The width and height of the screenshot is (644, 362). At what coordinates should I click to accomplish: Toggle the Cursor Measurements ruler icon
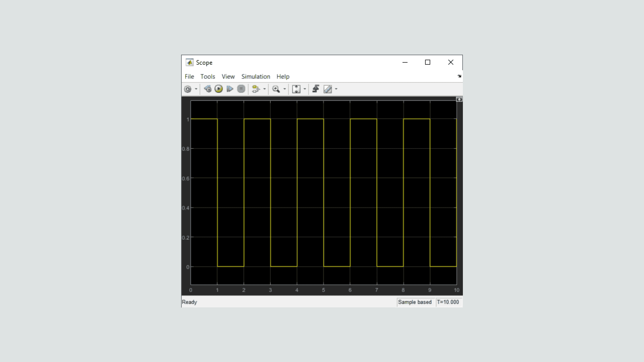coord(327,89)
